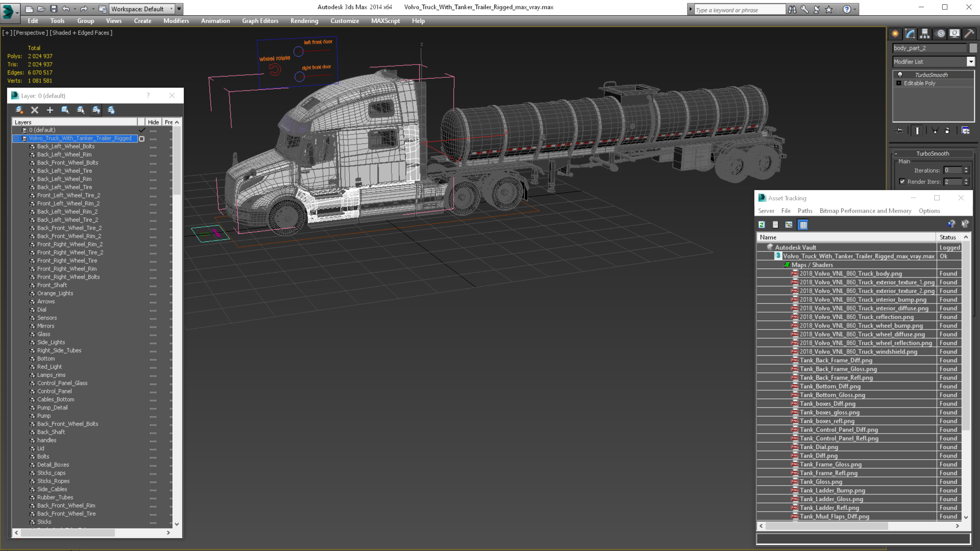
Task: Open the Modifiers menu
Action: (176, 21)
